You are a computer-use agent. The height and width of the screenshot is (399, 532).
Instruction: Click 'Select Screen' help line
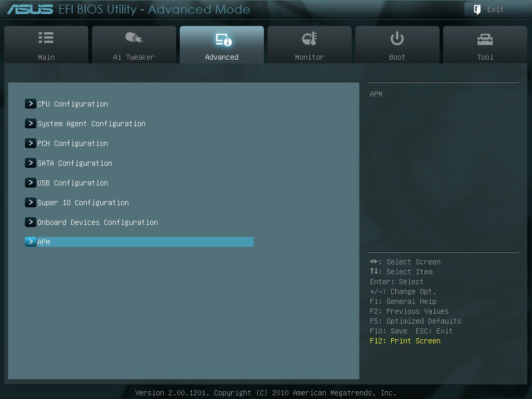click(405, 262)
